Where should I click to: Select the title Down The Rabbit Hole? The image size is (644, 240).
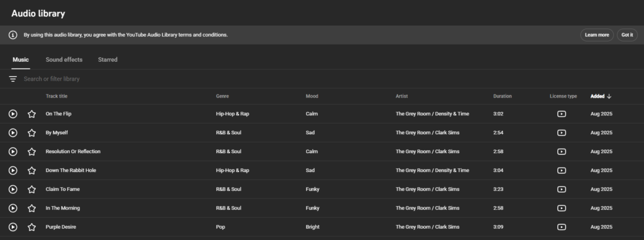pyautogui.click(x=70, y=171)
